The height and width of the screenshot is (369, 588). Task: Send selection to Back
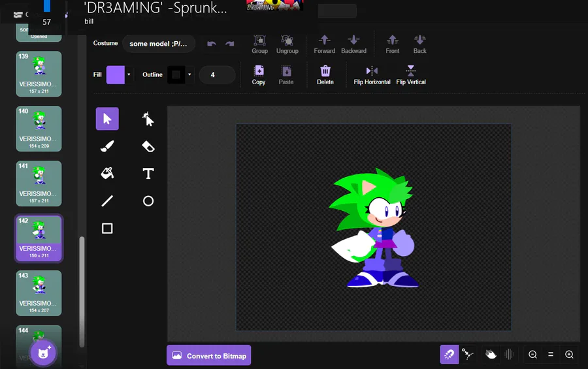click(419, 44)
